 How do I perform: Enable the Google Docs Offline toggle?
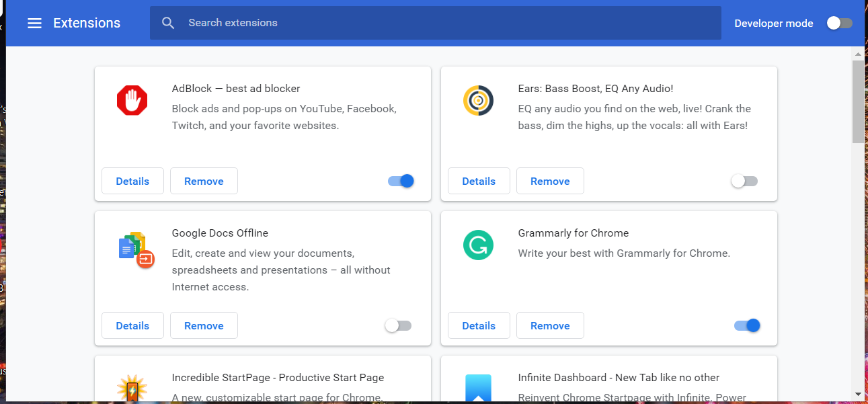click(x=398, y=325)
